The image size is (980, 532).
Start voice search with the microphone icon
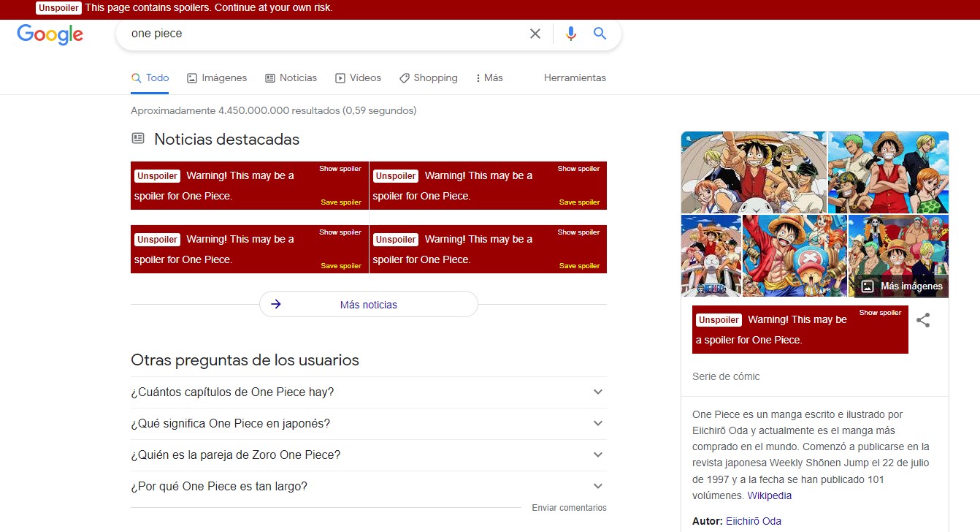click(571, 34)
